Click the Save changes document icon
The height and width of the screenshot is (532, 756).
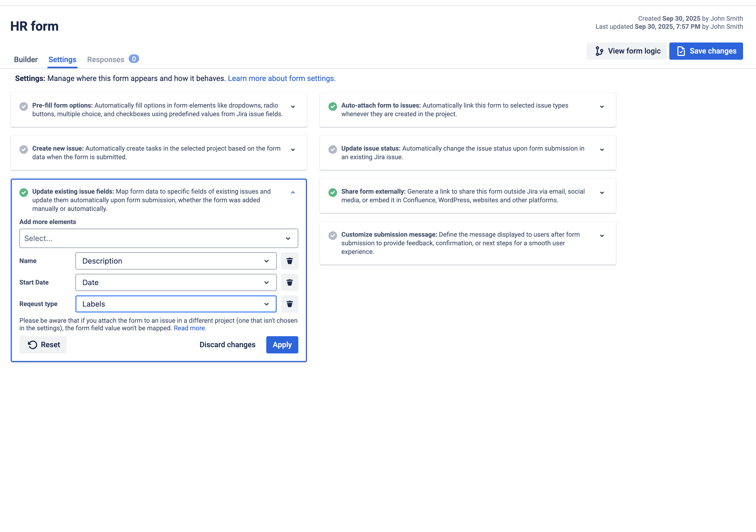tap(681, 51)
